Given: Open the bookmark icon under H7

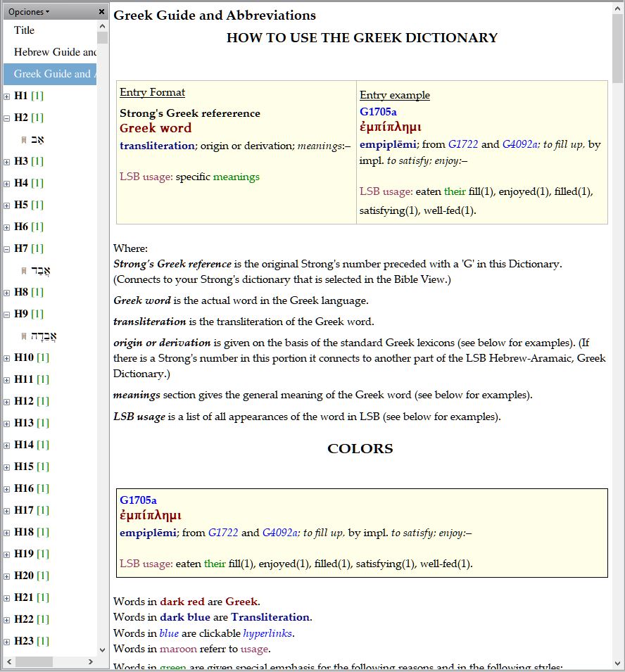Looking at the screenshot, I should (x=24, y=271).
